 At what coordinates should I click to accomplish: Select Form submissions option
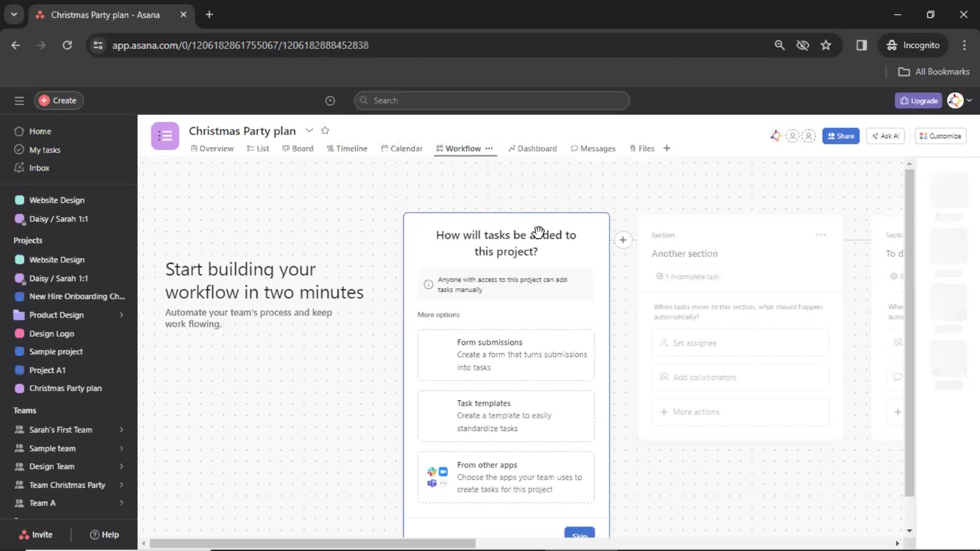[x=506, y=355]
